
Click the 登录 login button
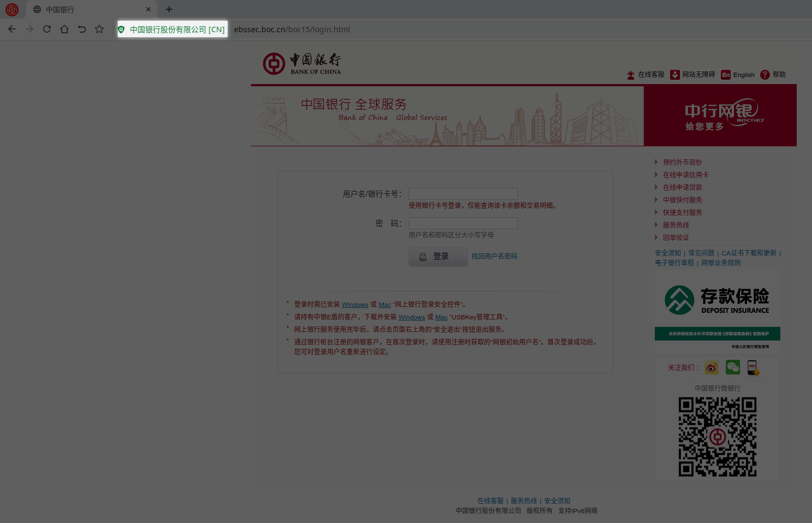pos(438,257)
